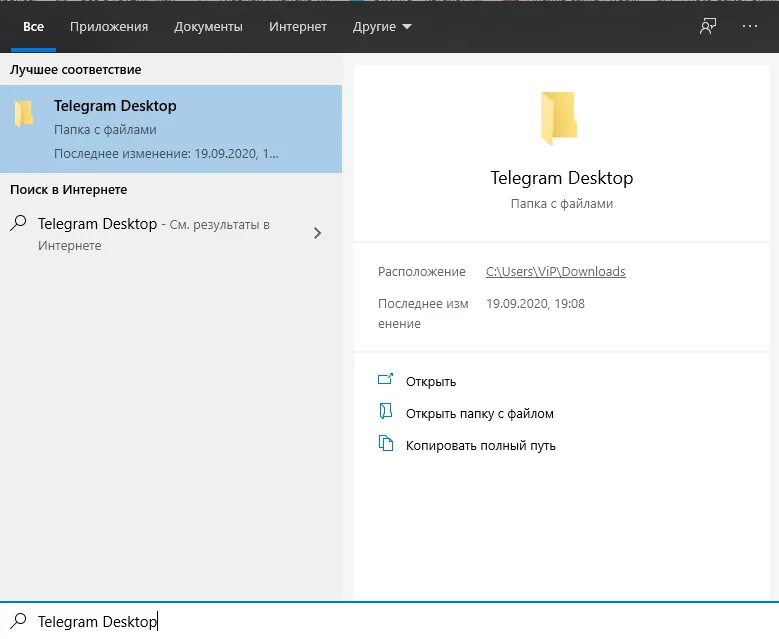Click Открыть to open the folder

click(x=431, y=382)
